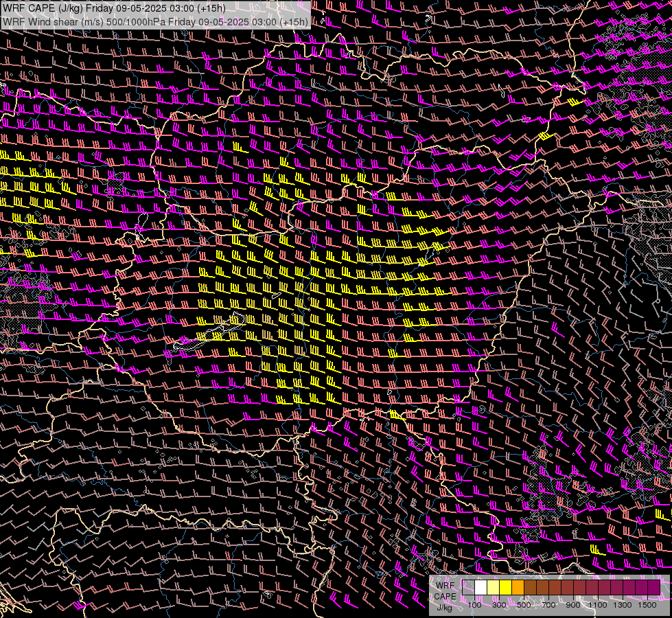Image resolution: width=672 pixels, height=618 pixels.
Task: Click the bright yellow CAPE legend swatch
Action: [x=506, y=587]
